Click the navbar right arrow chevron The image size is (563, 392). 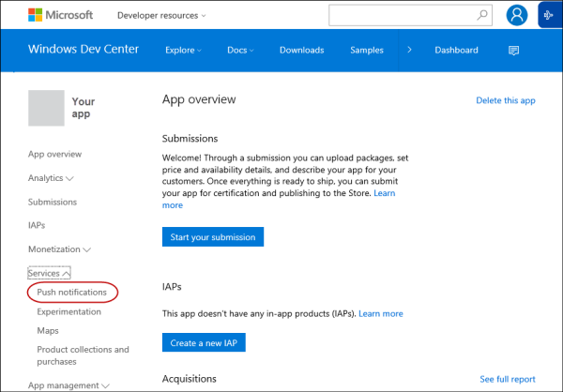[x=409, y=50]
